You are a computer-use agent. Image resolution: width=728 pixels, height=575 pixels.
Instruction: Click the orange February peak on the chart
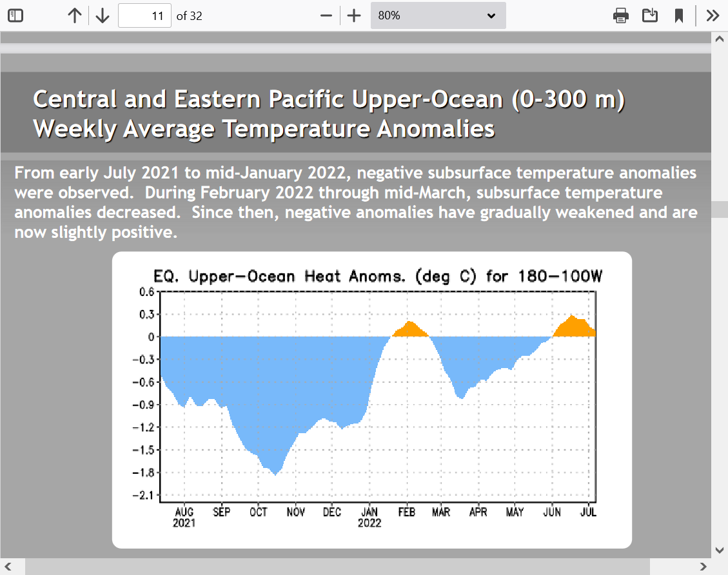coord(409,329)
